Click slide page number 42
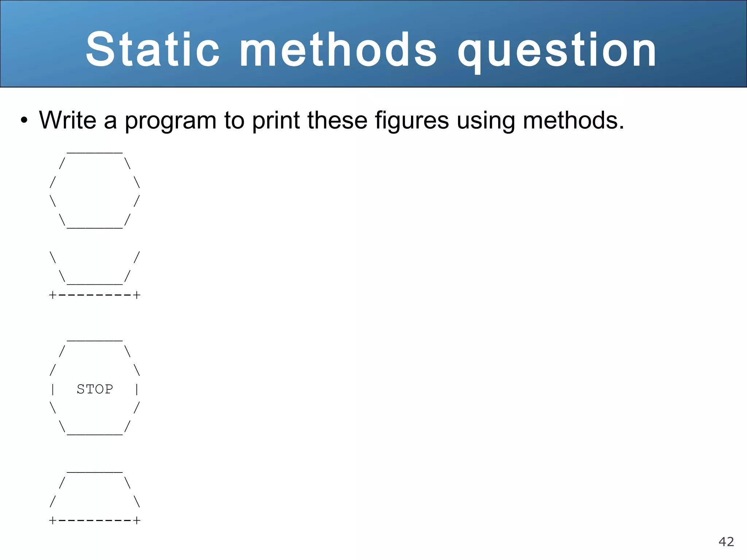747x560 pixels. [x=726, y=541]
